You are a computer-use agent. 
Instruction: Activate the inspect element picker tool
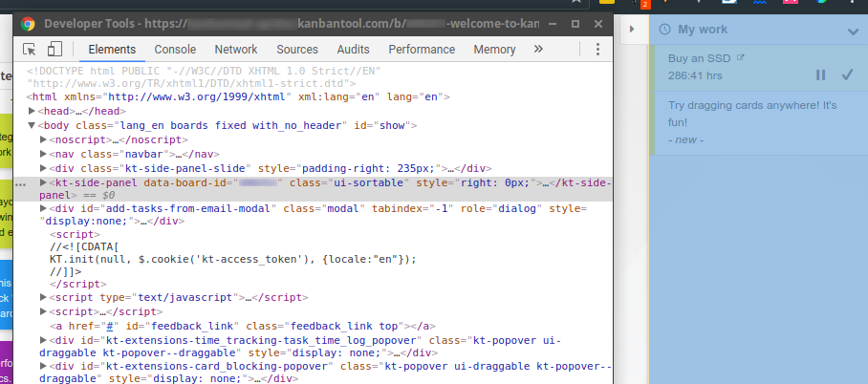tap(30, 50)
